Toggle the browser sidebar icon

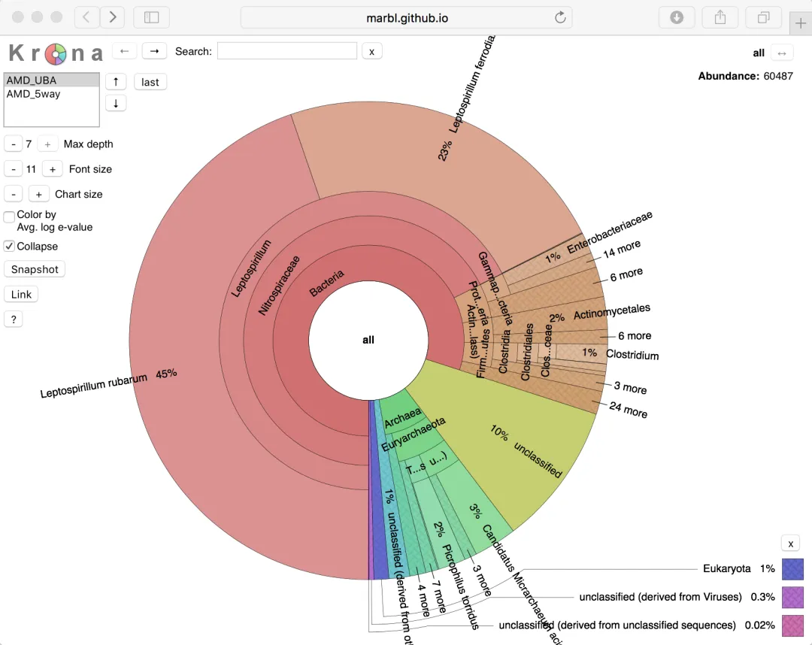(x=151, y=17)
